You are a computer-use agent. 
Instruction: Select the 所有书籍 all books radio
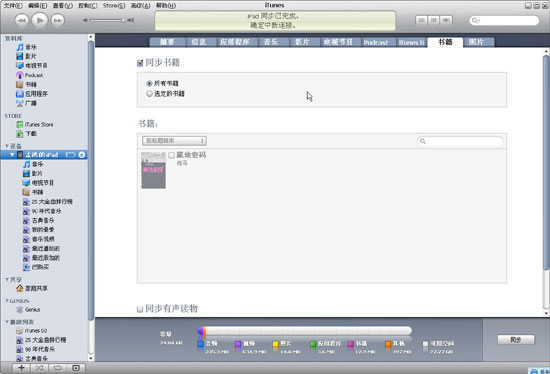pyautogui.click(x=149, y=84)
